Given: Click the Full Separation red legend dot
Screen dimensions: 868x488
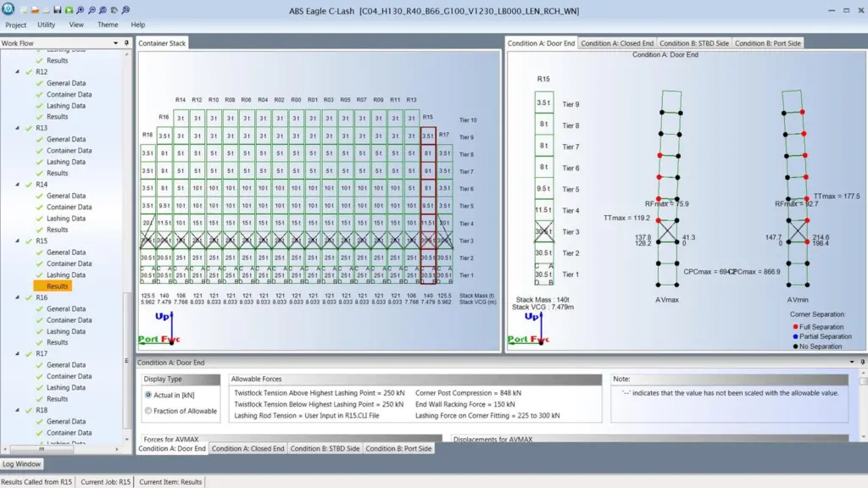Looking at the screenshot, I should pos(795,327).
